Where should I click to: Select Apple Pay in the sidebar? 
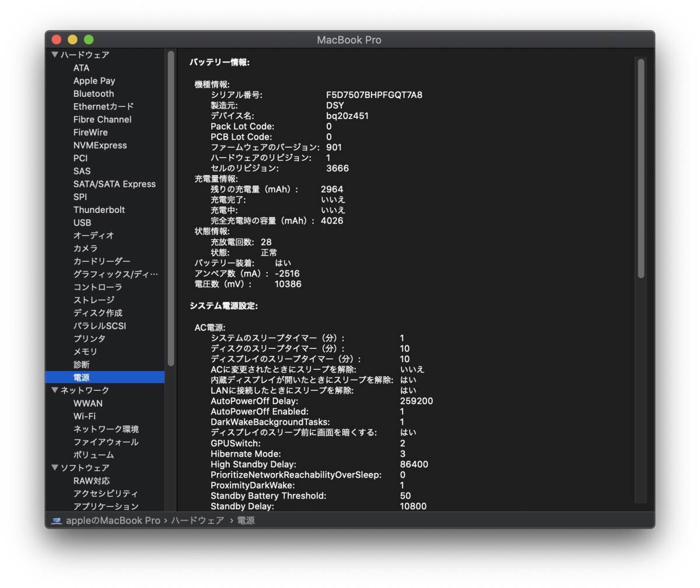click(x=94, y=80)
